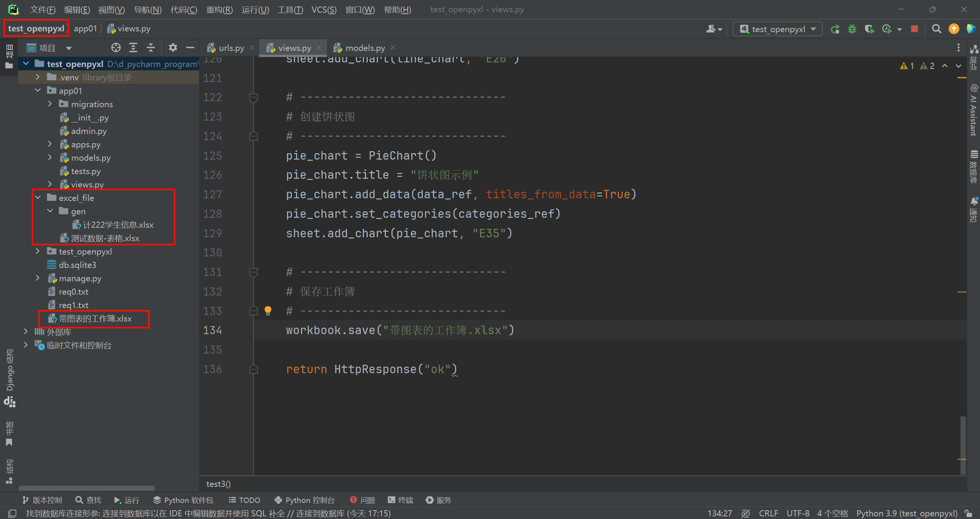The image size is (980, 519).
Task: Open project panel settings gear
Action: (173, 48)
